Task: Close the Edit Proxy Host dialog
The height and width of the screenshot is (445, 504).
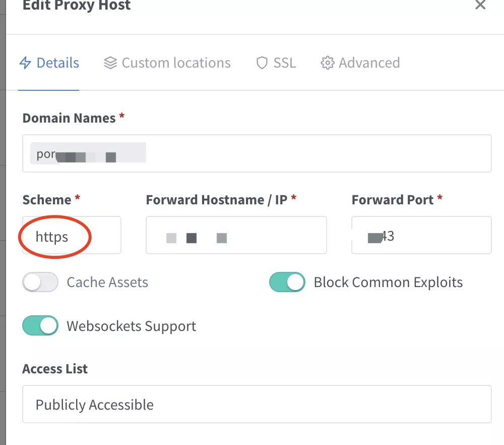Action: [x=480, y=5]
